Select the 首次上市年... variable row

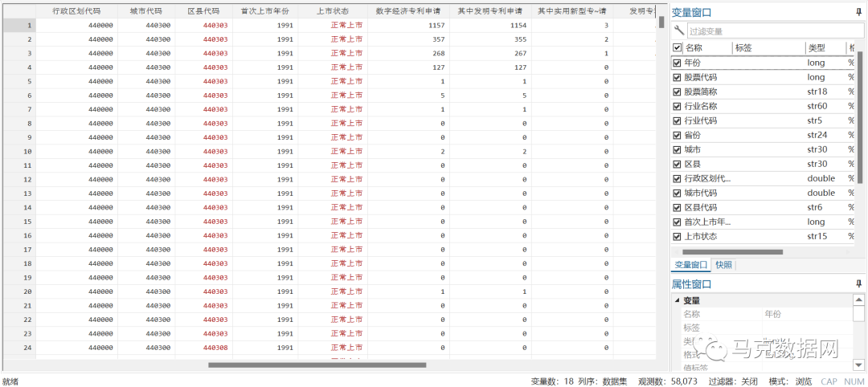[x=764, y=222]
